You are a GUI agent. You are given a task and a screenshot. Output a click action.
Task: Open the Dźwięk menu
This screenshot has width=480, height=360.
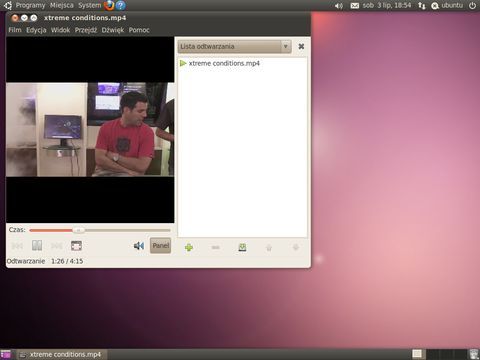(x=113, y=30)
